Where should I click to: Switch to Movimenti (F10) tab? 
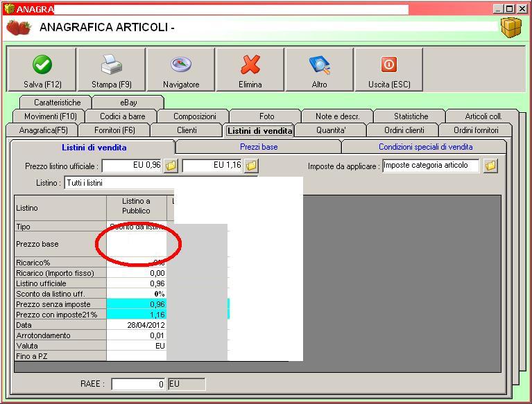pos(50,116)
